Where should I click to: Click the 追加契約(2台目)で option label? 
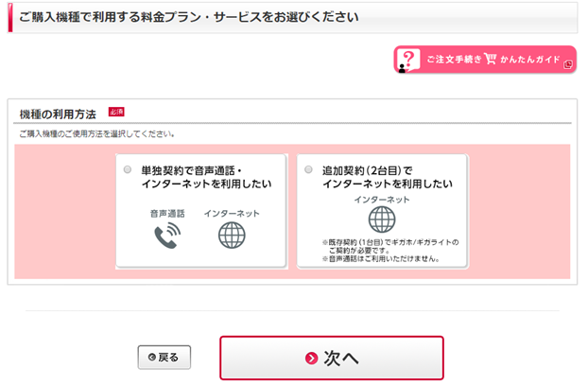(387, 177)
